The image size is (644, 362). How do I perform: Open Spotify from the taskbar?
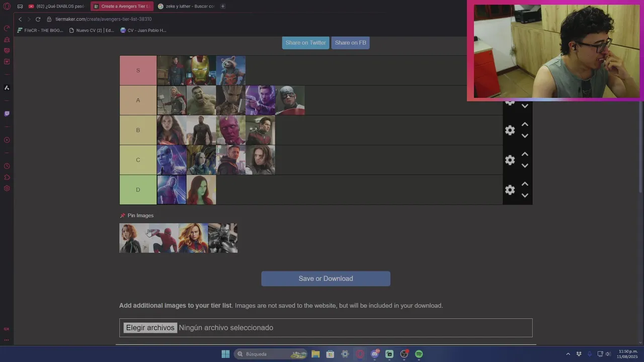(419, 354)
